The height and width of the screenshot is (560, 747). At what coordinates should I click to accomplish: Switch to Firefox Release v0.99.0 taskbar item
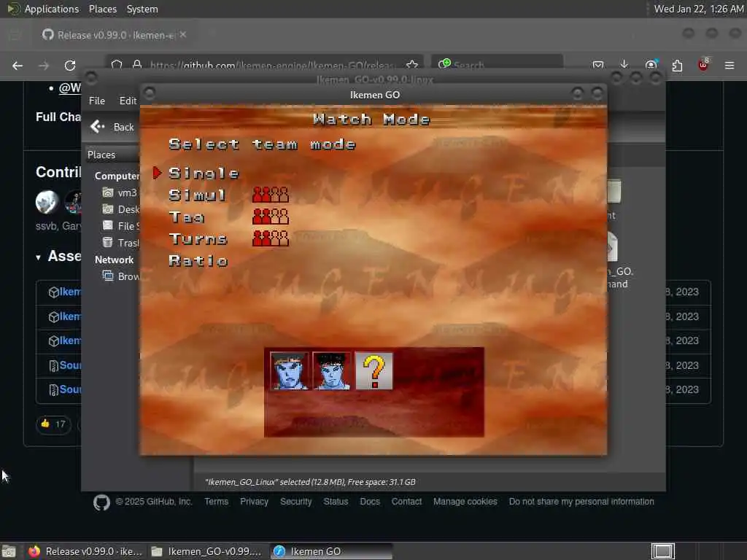(x=86, y=551)
